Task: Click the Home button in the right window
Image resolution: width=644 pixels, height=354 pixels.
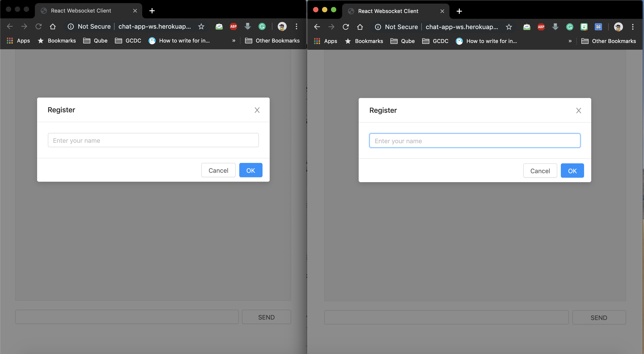Action: (x=360, y=27)
